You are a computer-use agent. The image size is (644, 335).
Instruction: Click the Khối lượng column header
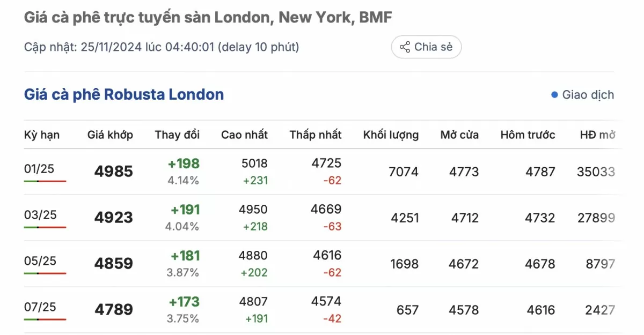(x=391, y=135)
